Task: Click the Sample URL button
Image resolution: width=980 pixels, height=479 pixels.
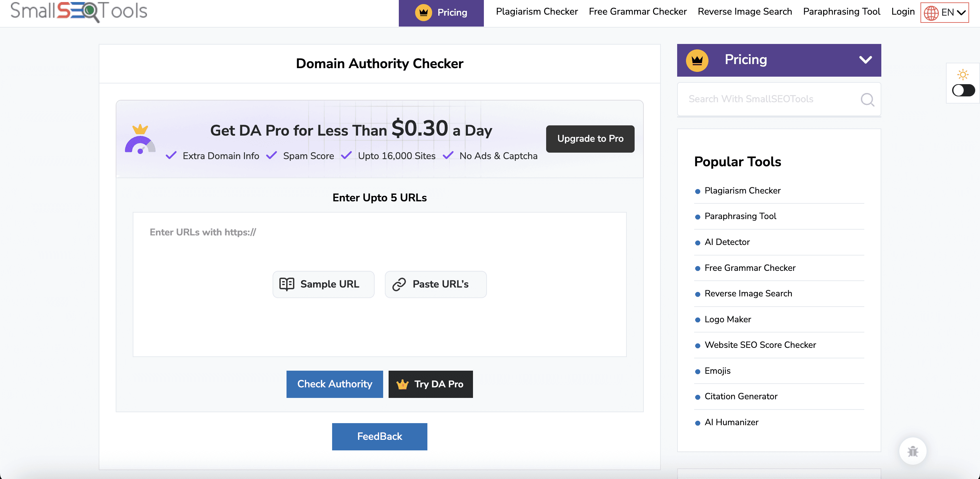Action: click(x=323, y=284)
